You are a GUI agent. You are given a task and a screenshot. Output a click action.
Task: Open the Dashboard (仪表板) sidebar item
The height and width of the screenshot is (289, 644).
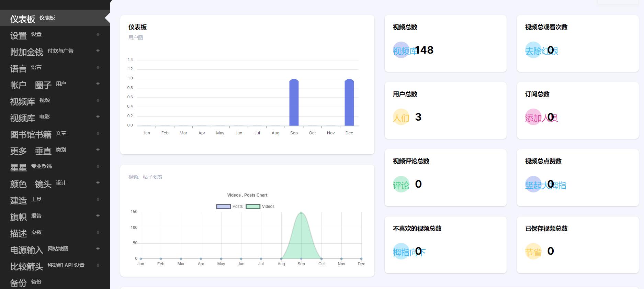(33, 18)
